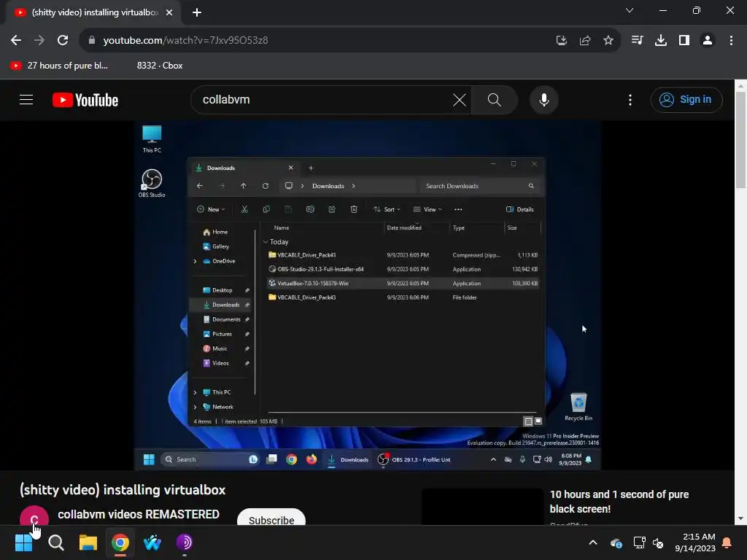Open the '8332 · Cbox' bookmark
747x560 pixels.
click(160, 66)
